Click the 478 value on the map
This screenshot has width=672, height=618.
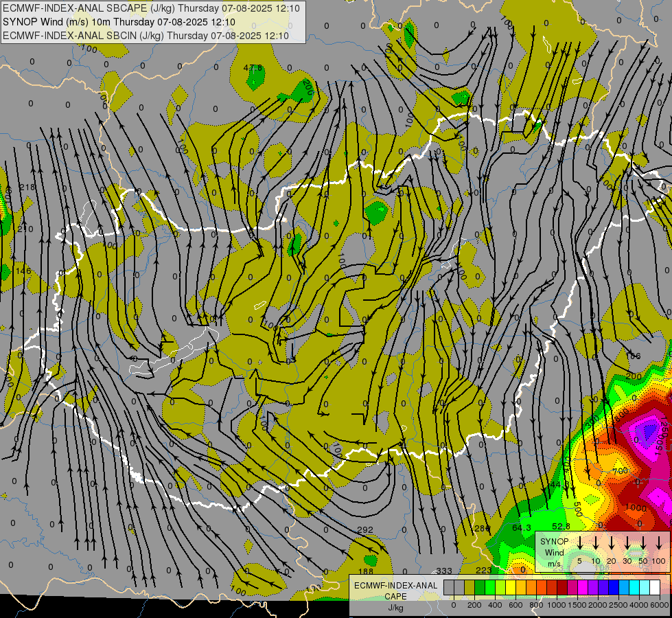click(x=253, y=68)
